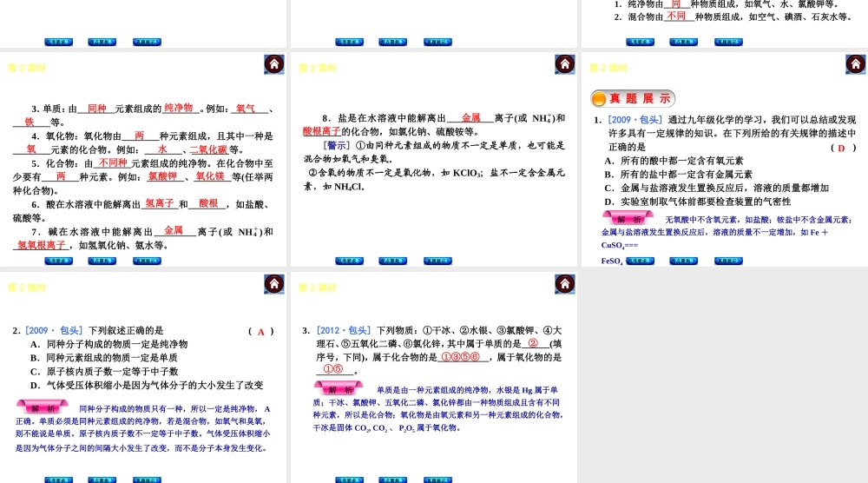This screenshot has height=483, width=868.
Task: Click the red fill-in answer 二氧化碳
Action: (x=208, y=149)
